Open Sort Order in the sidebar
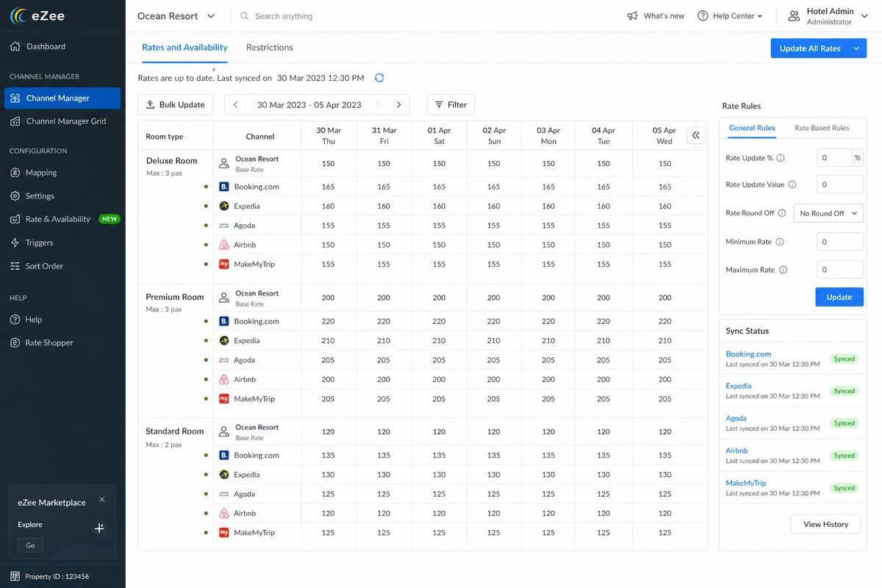 62,266
